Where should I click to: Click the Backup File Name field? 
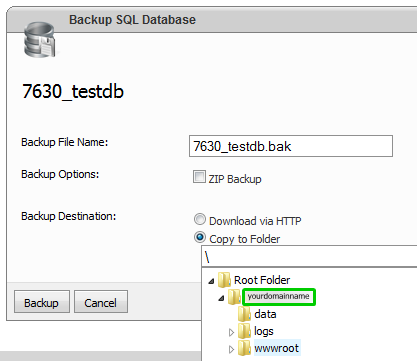pos(291,146)
